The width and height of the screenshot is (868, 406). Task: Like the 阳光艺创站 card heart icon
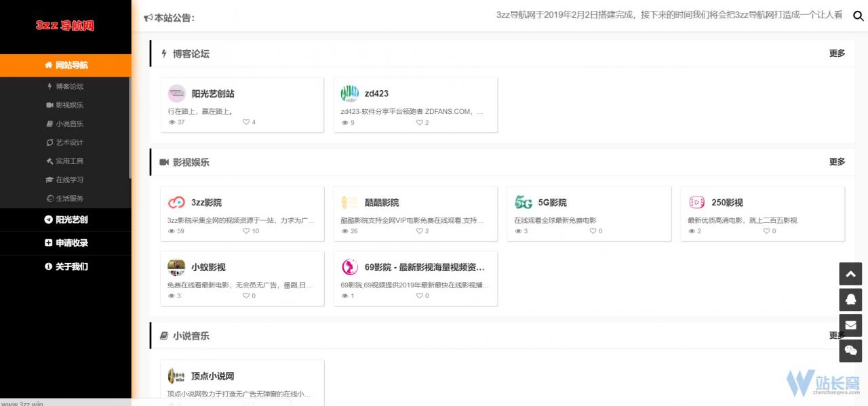pos(246,122)
